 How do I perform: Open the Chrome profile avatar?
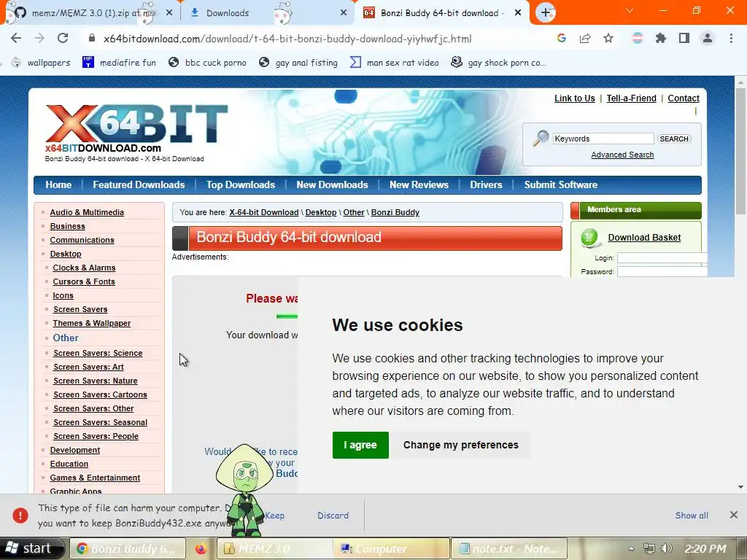708,39
